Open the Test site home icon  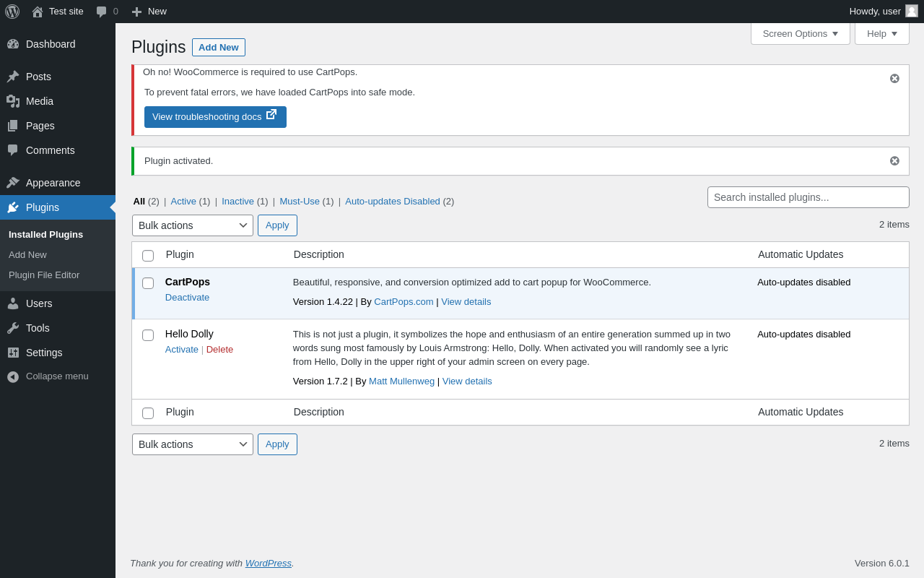point(38,12)
